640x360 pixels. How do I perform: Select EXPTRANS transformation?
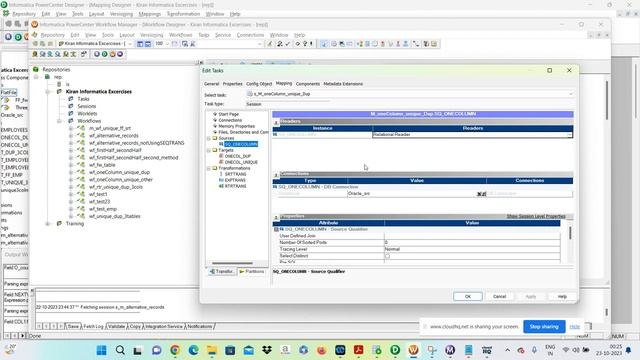point(235,180)
